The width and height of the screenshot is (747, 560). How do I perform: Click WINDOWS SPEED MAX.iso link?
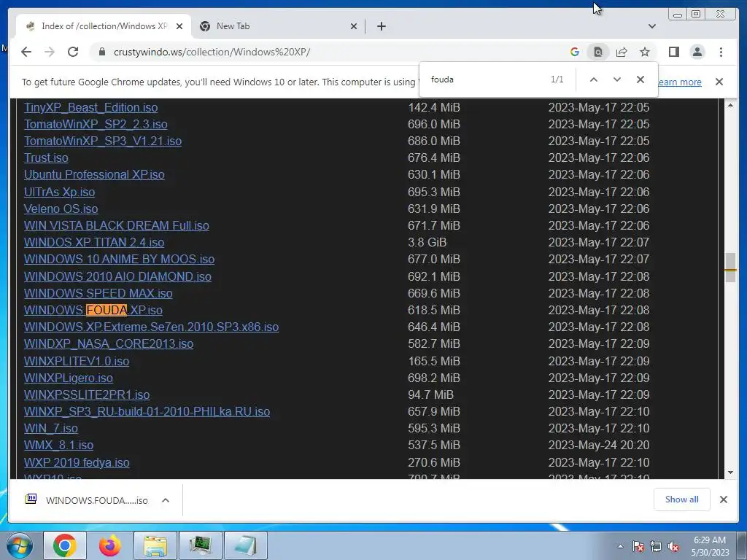98,293
